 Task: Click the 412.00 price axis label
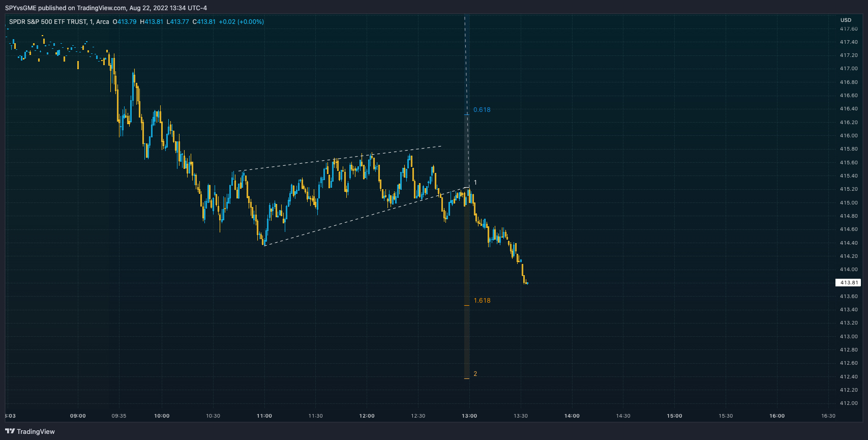tap(849, 403)
